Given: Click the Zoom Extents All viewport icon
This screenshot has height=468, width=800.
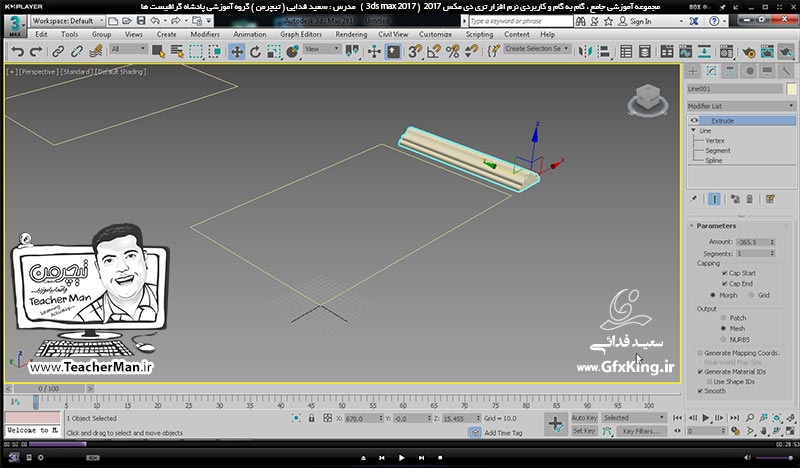Looking at the screenshot, I should [790, 418].
